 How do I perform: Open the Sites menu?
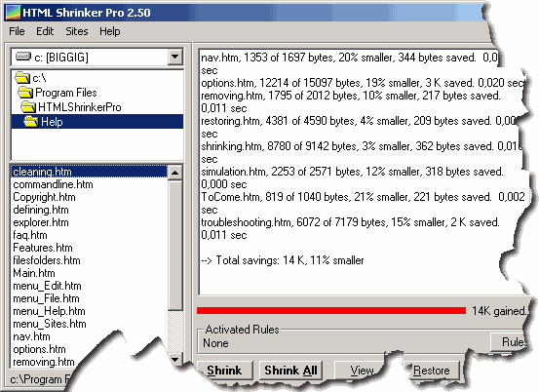coord(77,31)
